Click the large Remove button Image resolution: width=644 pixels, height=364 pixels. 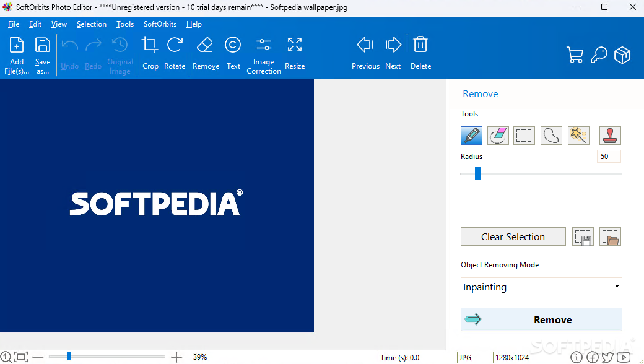point(541,319)
